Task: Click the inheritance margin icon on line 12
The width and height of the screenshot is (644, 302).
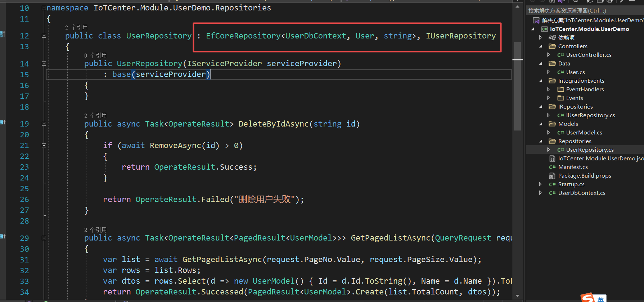Action: [2, 34]
